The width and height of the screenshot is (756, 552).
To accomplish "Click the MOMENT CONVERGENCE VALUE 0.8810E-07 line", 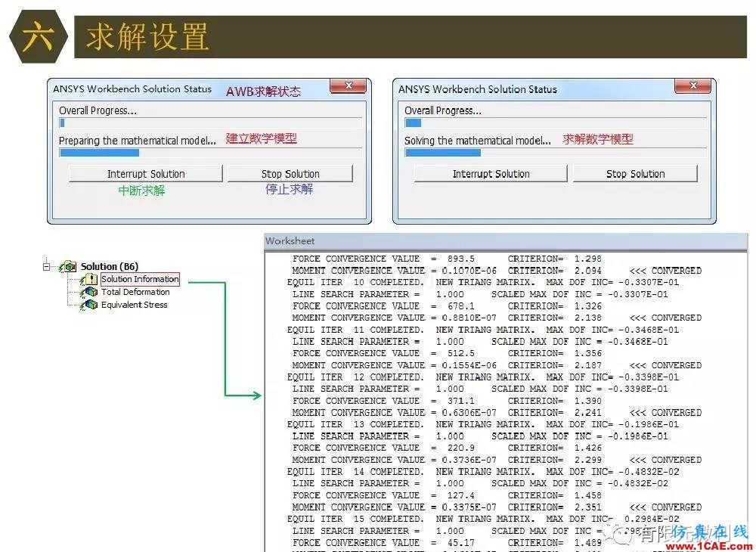I will (x=497, y=318).
